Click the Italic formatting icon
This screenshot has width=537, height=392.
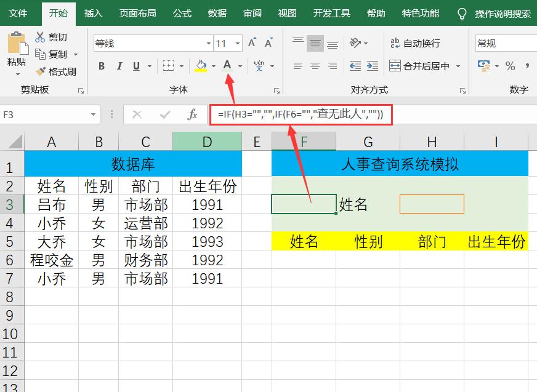118,66
